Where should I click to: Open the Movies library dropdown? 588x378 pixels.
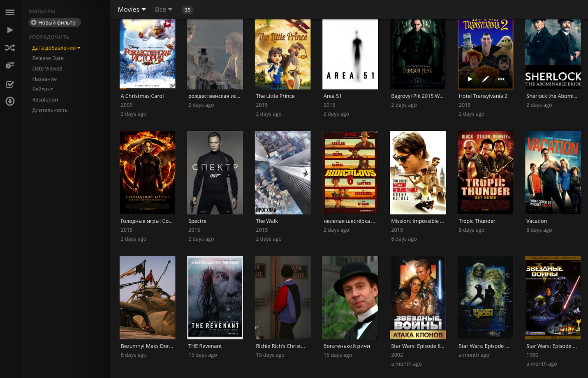coord(132,9)
